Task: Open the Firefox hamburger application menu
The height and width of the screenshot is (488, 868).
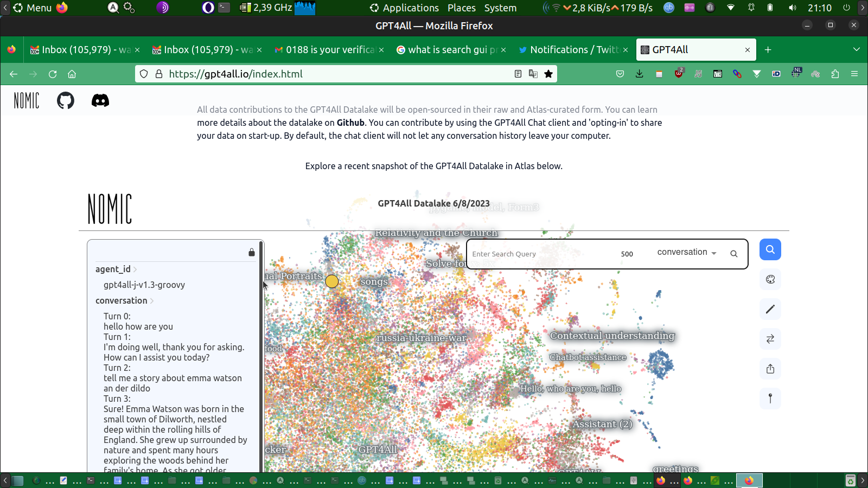Action: coord(854,74)
